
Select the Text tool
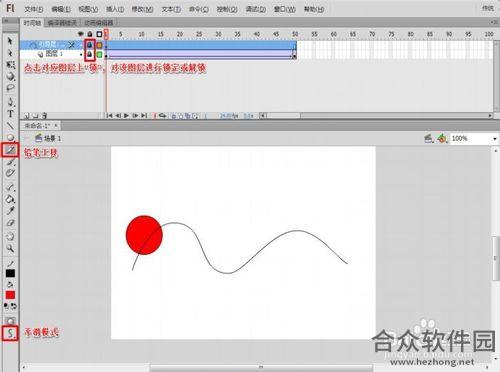click(10, 114)
